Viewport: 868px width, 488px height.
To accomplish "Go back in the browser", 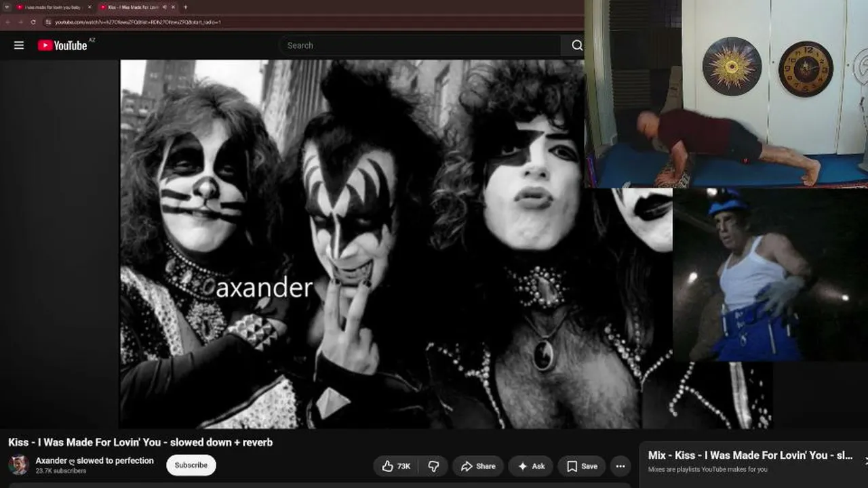I will [x=7, y=22].
